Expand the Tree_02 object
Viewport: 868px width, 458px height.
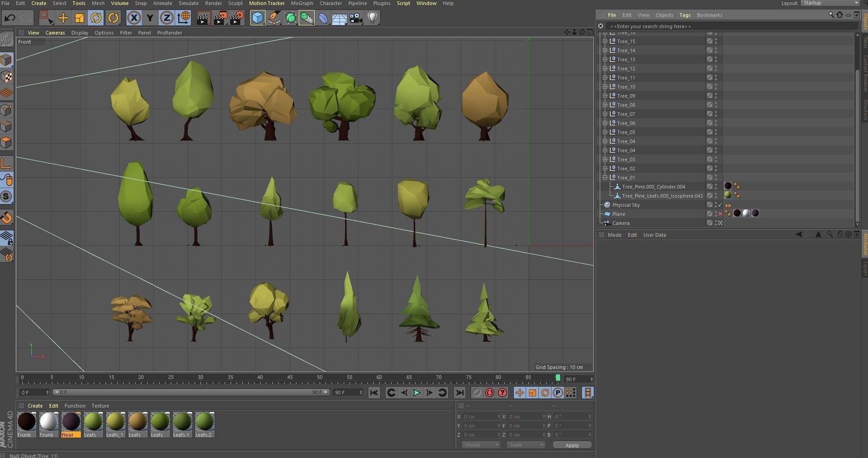click(605, 169)
